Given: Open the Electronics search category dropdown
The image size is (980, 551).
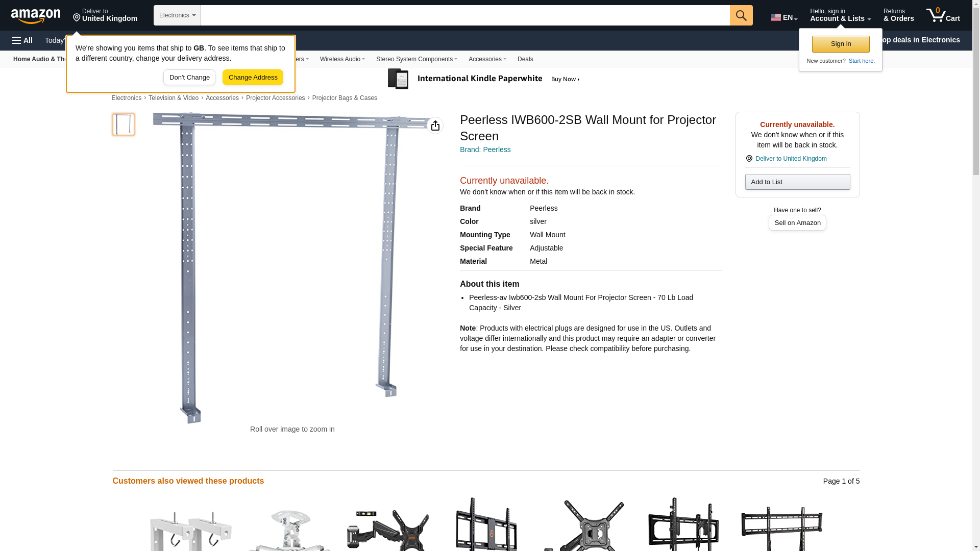Looking at the screenshot, I should click(x=177, y=15).
